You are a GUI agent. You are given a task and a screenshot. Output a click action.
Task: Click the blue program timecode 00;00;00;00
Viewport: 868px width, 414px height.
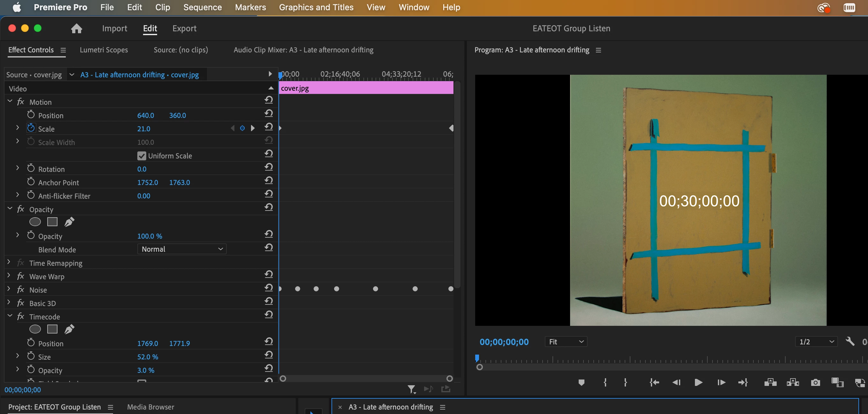click(504, 342)
